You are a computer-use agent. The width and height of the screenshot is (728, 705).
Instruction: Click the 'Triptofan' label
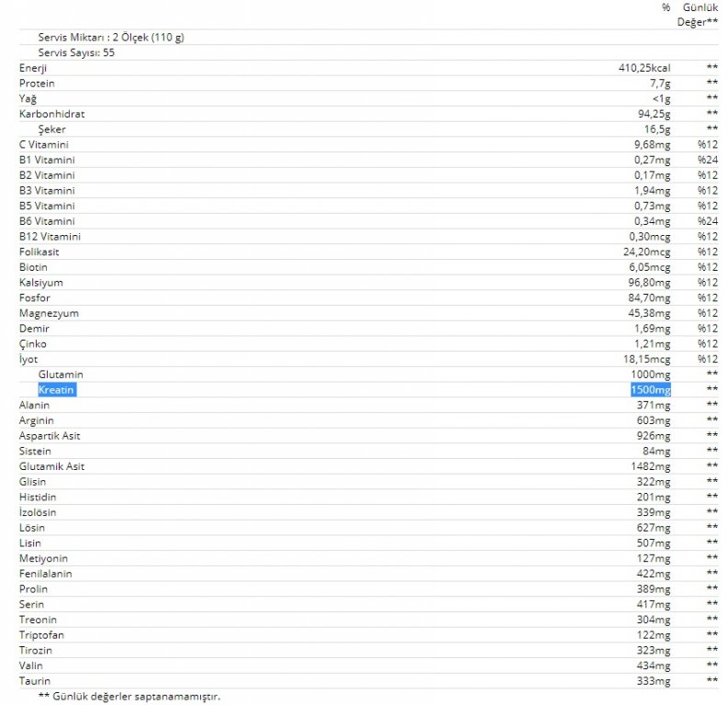41,635
